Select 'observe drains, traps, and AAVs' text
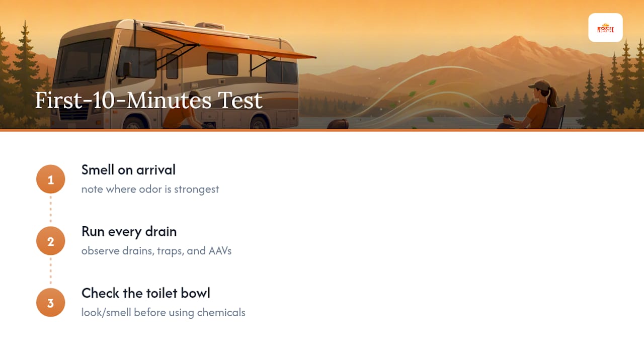644x362 pixels. pos(156,251)
